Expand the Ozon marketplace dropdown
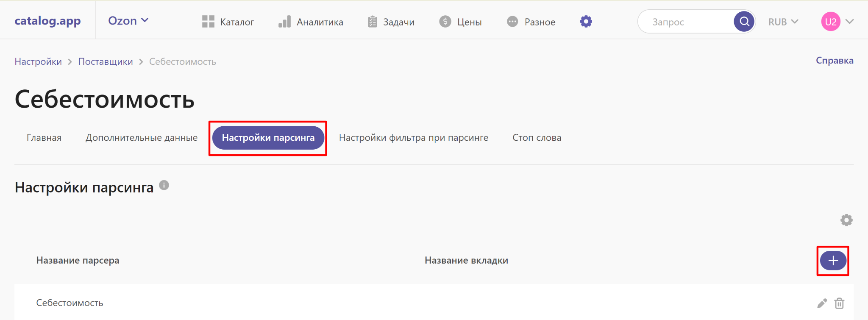This screenshot has width=868, height=320. pyautogui.click(x=128, y=21)
